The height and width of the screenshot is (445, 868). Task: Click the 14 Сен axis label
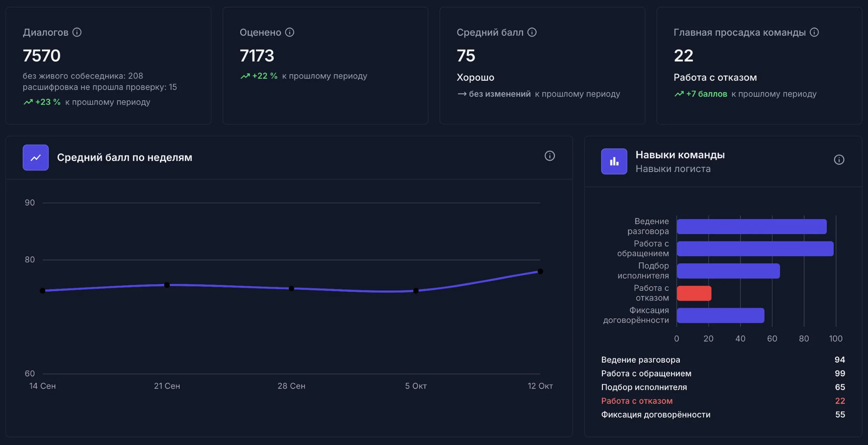point(43,386)
